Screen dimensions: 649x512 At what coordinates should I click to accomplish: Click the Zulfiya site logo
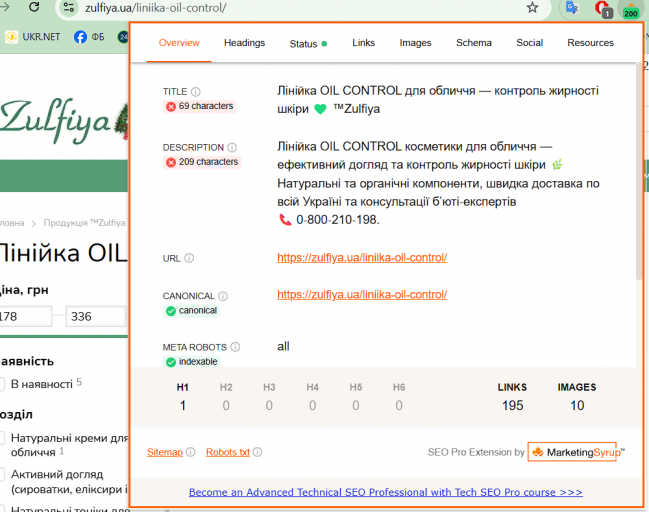click(x=62, y=120)
